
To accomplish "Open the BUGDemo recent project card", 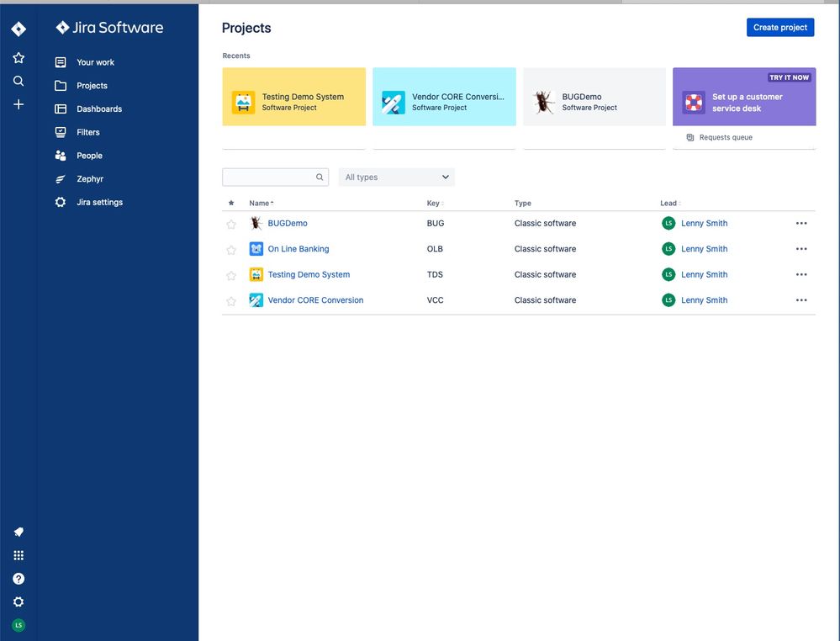I will 594,97.
